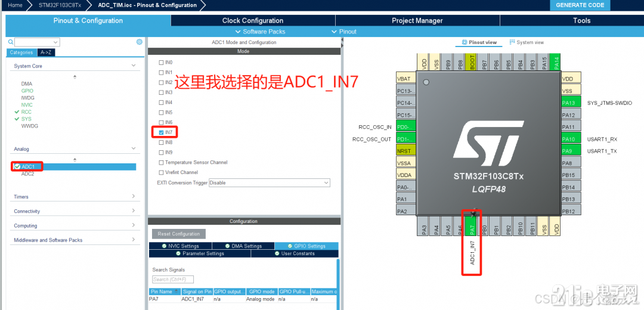Screen dimensions: 644x310
Task: Select ADC2 in the Analog list
Action: [27, 173]
